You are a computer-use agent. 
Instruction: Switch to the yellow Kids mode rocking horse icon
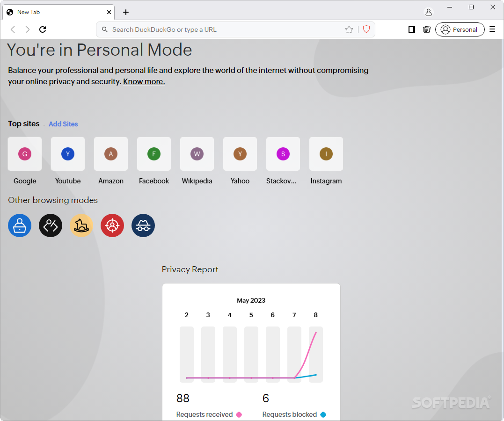coord(81,225)
